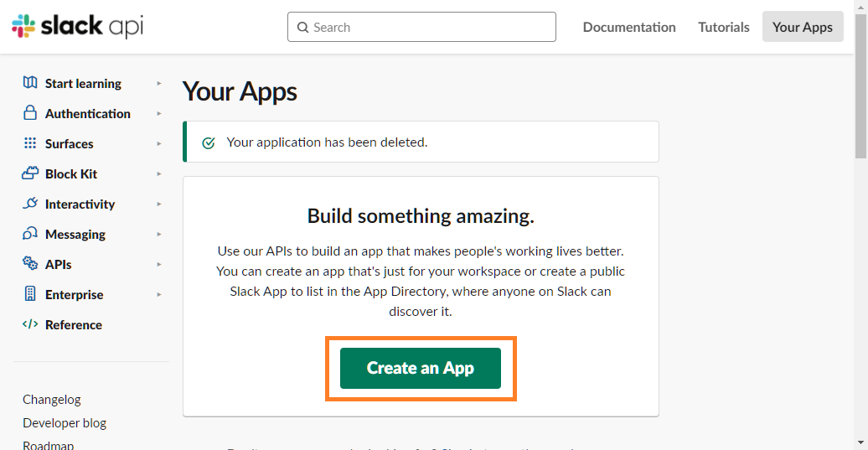Viewport: 868px width, 450px height.
Task: Click the 'Build something amazing.' heading
Action: point(421,216)
